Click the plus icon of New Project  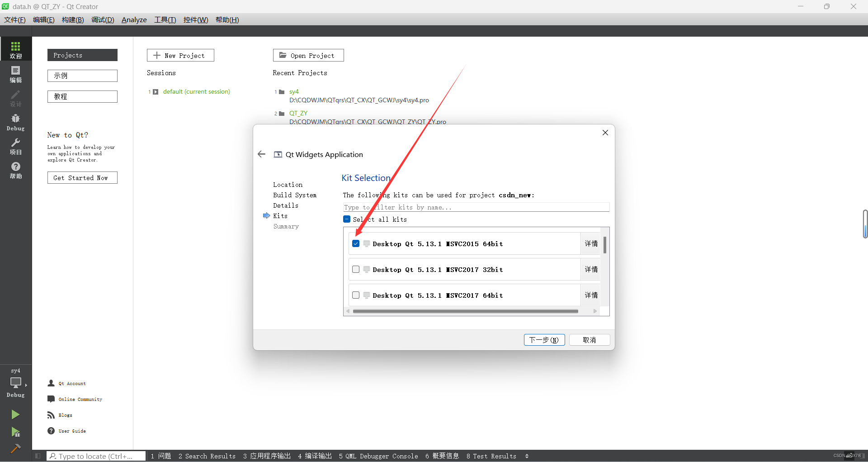pyautogui.click(x=157, y=55)
